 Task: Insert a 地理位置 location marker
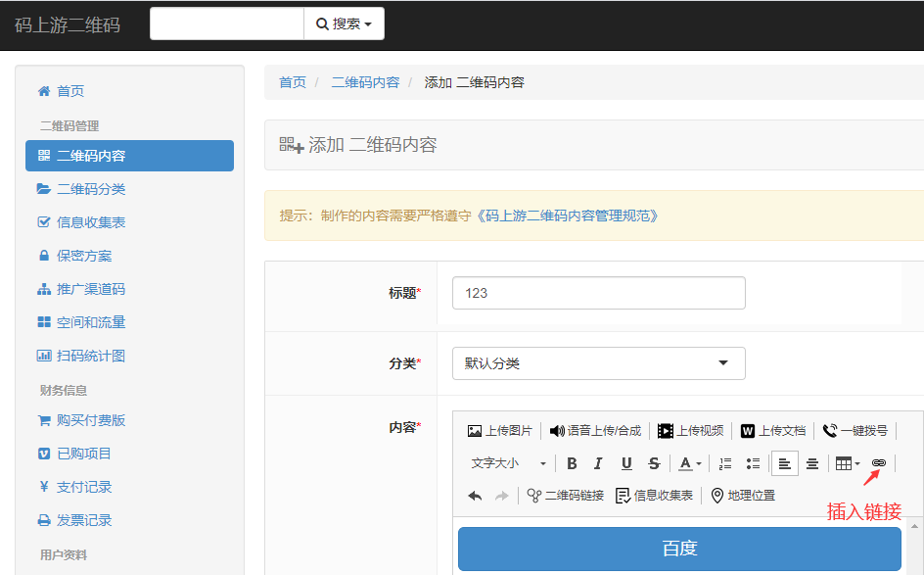(x=743, y=496)
